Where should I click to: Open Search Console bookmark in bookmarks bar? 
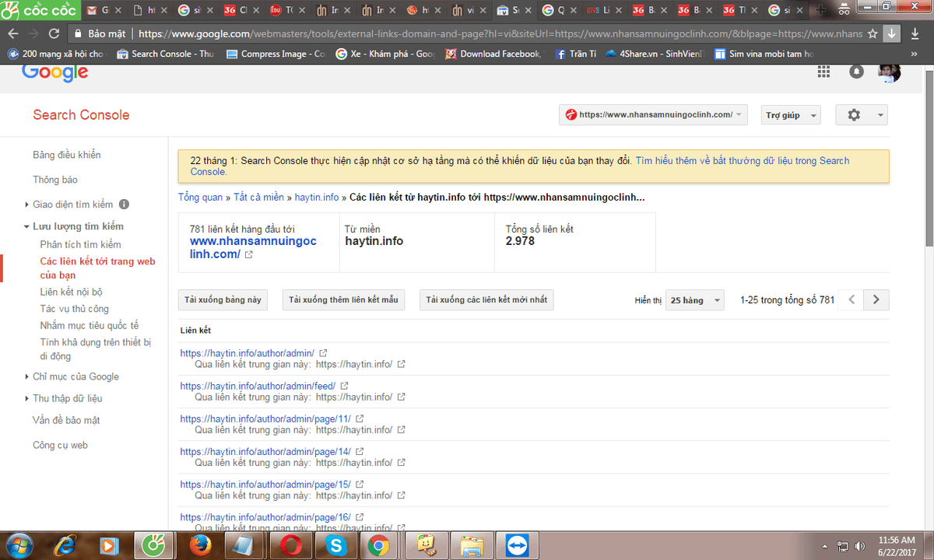pos(164,54)
